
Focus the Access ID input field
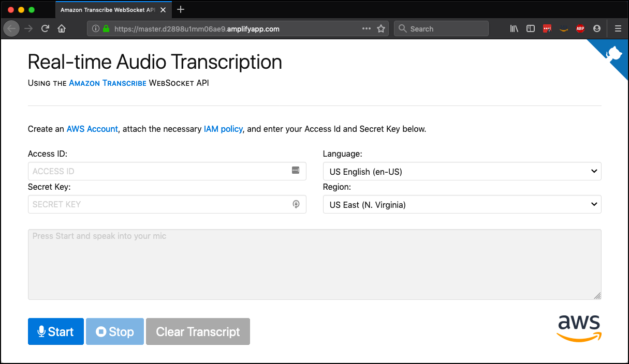click(x=167, y=171)
